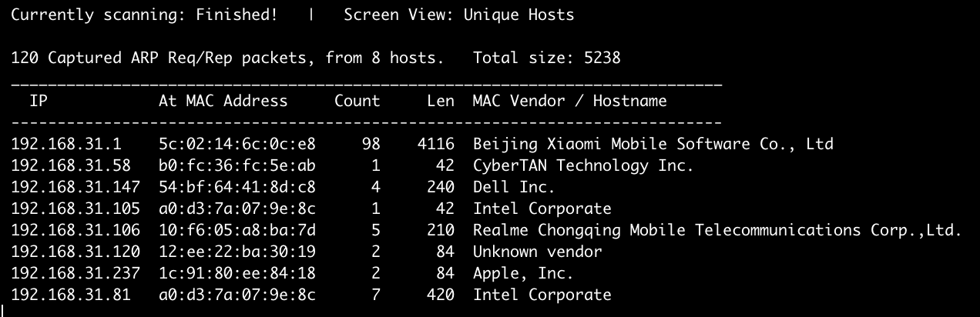Select MAC address 54:bf:64:41:8d:c8
Viewport: 980px width, 317px height.
tap(237, 187)
